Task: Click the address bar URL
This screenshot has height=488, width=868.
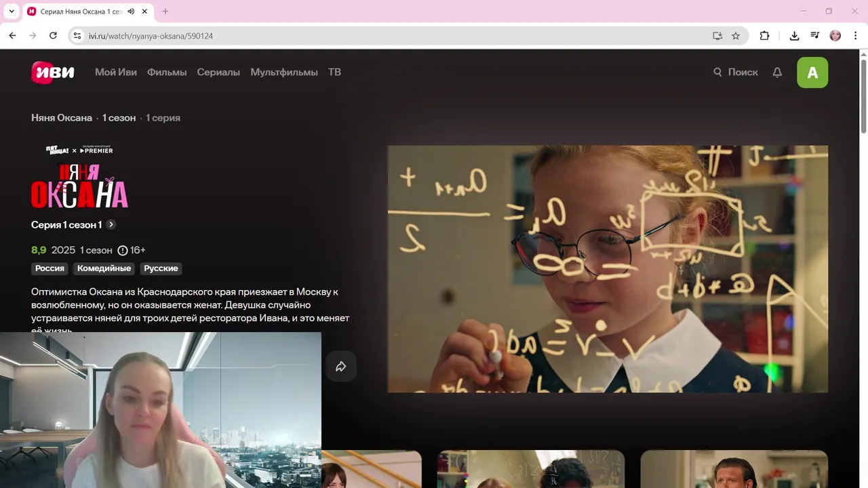Action: [x=151, y=36]
